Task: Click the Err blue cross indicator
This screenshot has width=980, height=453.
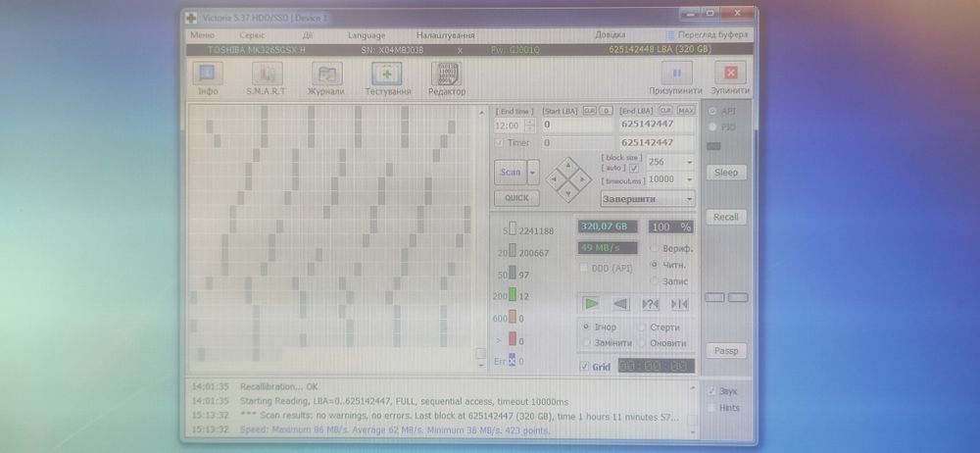Action: click(512, 361)
